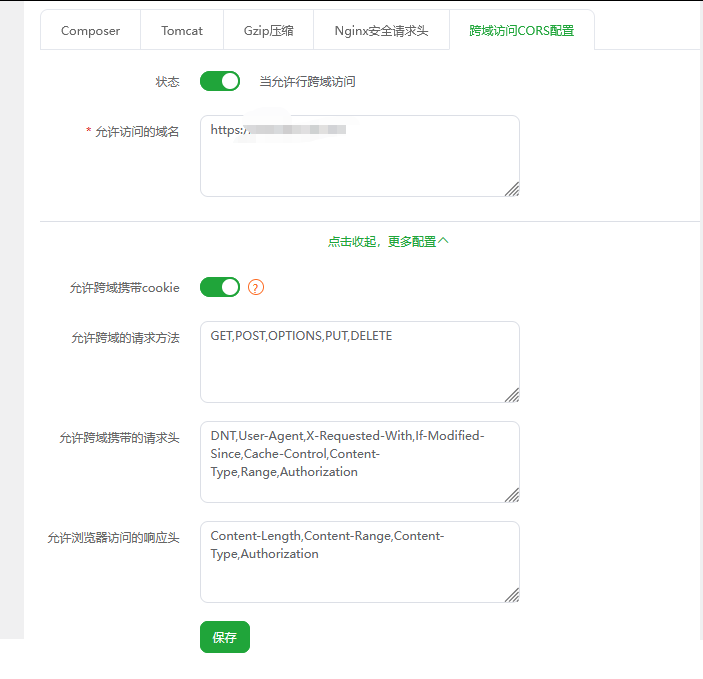
Task: Click the 当允许行跨域访问 status label
Action: tap(307, 82)
